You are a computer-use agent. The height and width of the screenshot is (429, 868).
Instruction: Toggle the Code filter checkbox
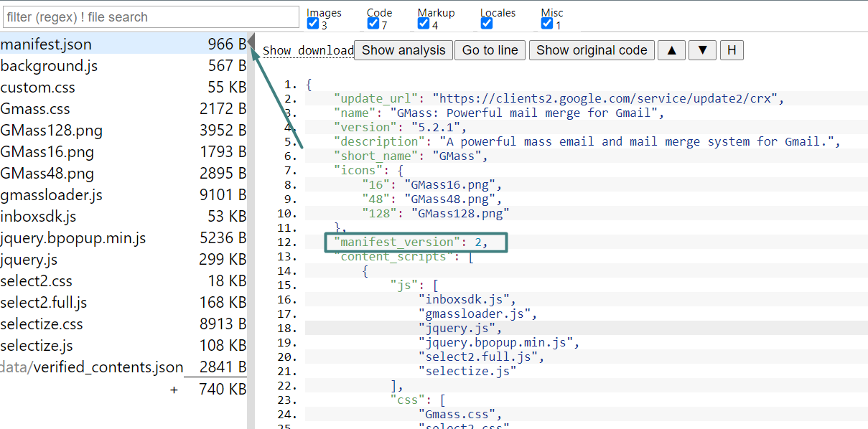tap(373, 24)
